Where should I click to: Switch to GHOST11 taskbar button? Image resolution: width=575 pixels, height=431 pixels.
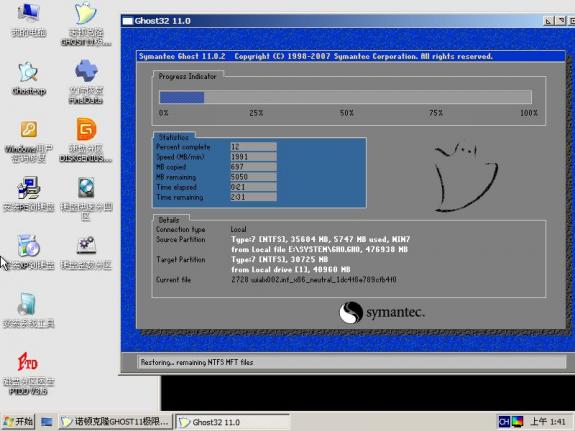116,422
